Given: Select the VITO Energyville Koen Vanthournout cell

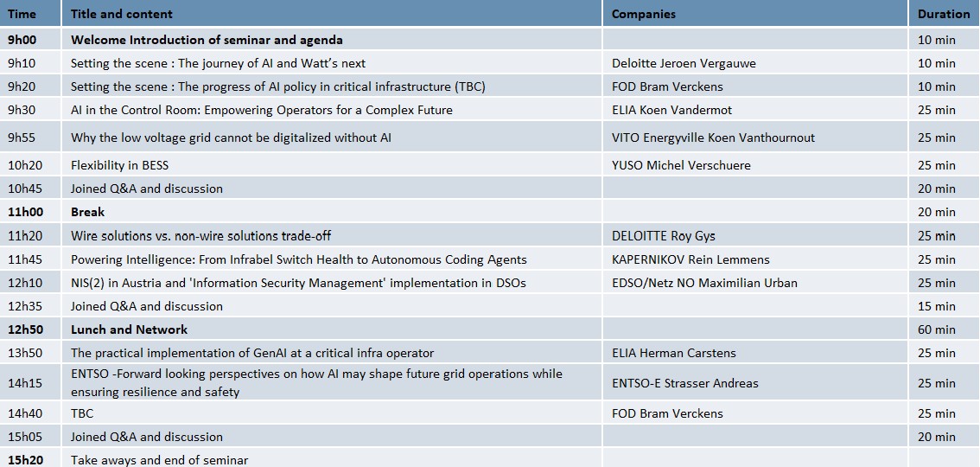Looking at the screenshot, I should point(713,138).
